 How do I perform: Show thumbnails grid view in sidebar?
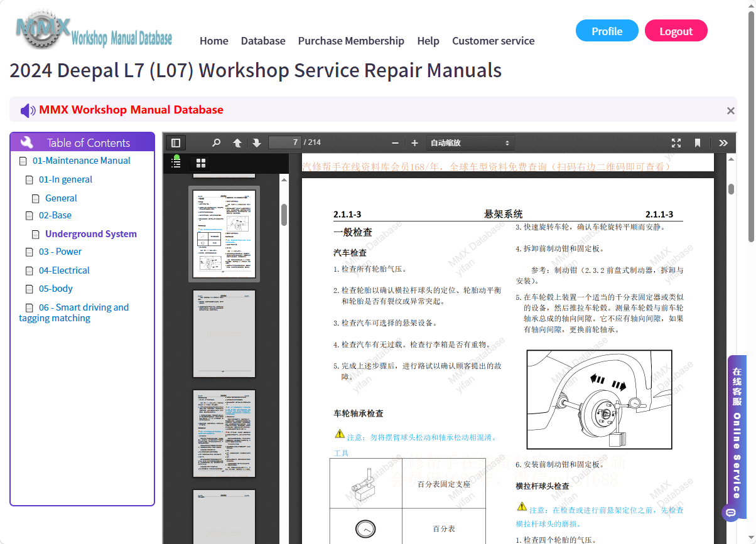pos(201,163)
